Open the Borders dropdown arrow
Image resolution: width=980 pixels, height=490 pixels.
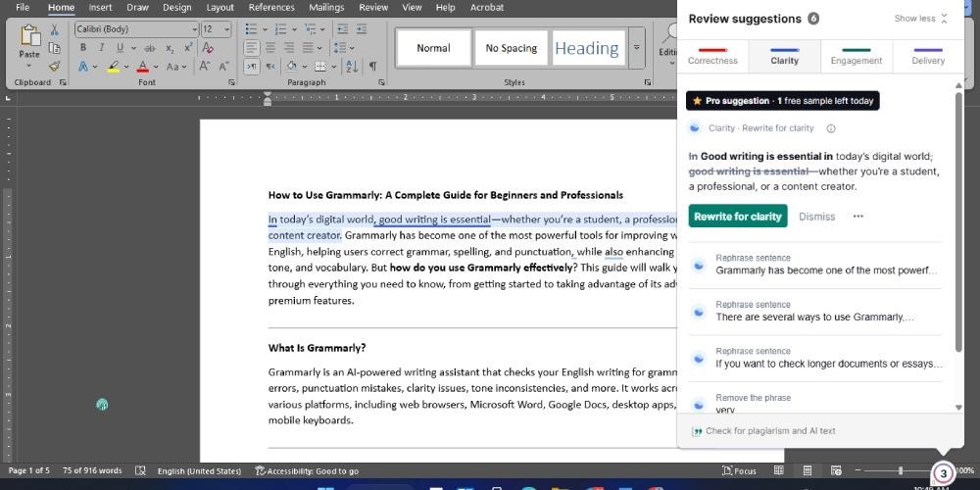point(334,67)
